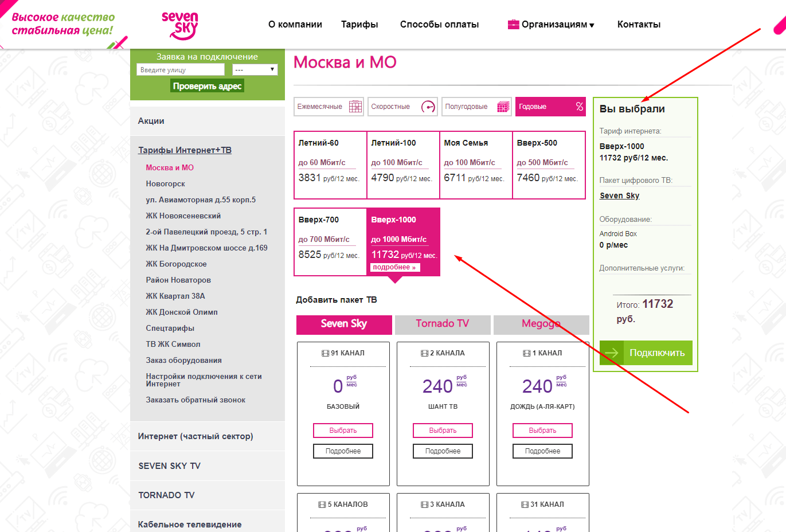Choose the Моя Семья tariff card
The image size is (786, 532).
pyautogui.click(x=476, y=165)
